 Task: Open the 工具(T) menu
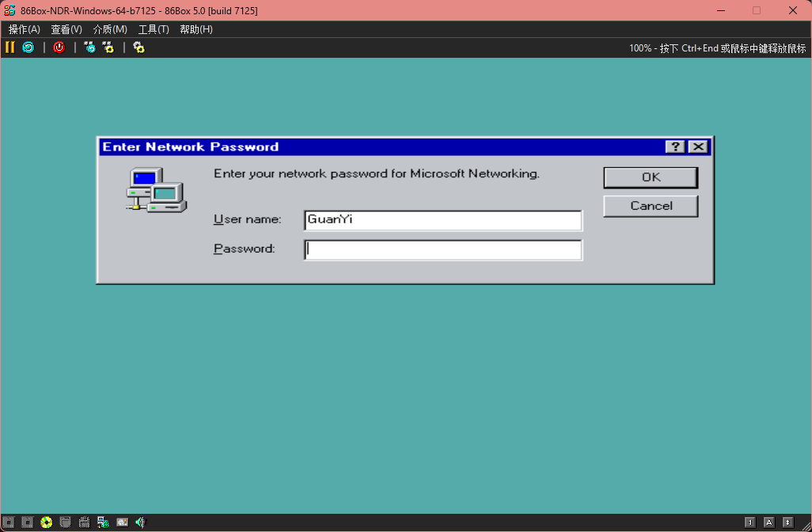[154, 29]
